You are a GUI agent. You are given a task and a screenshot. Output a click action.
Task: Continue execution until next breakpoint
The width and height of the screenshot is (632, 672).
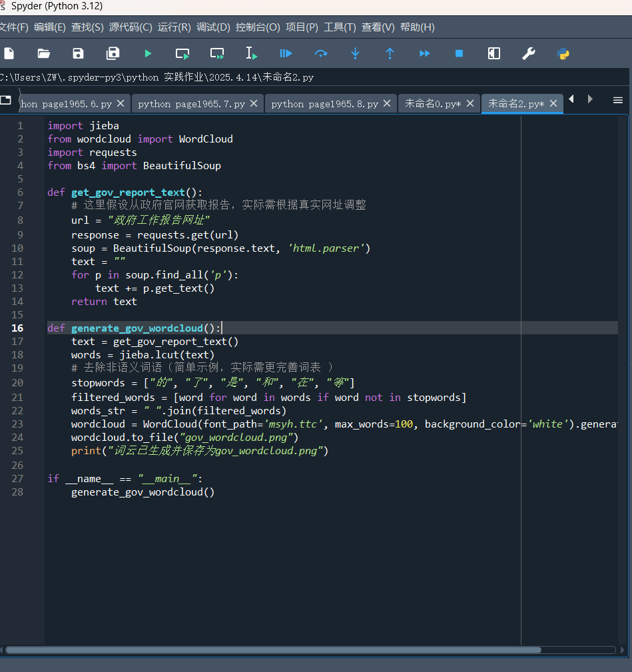click(425, 53)
